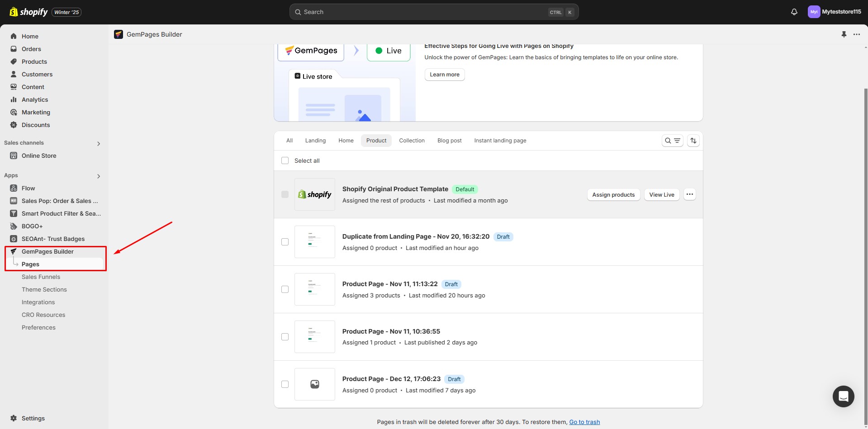This screenshot has height=429, width=868.
Task: Pin the GemPages Builder app
Action: (843, 34)
